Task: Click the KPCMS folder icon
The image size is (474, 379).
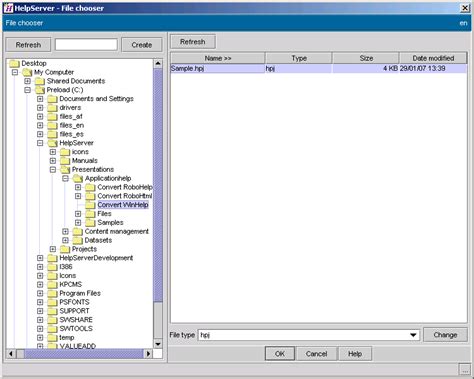Action: click(x=52, y=284)
